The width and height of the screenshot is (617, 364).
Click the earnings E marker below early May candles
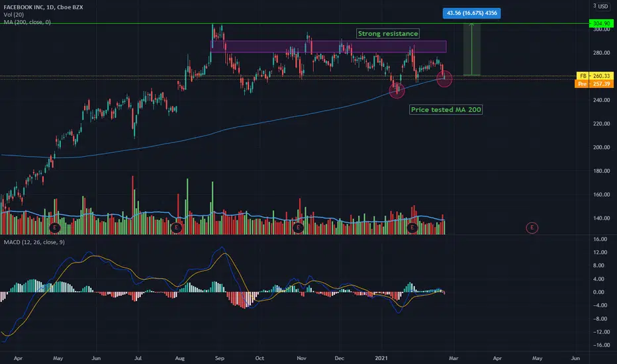(x=55, y=228)
